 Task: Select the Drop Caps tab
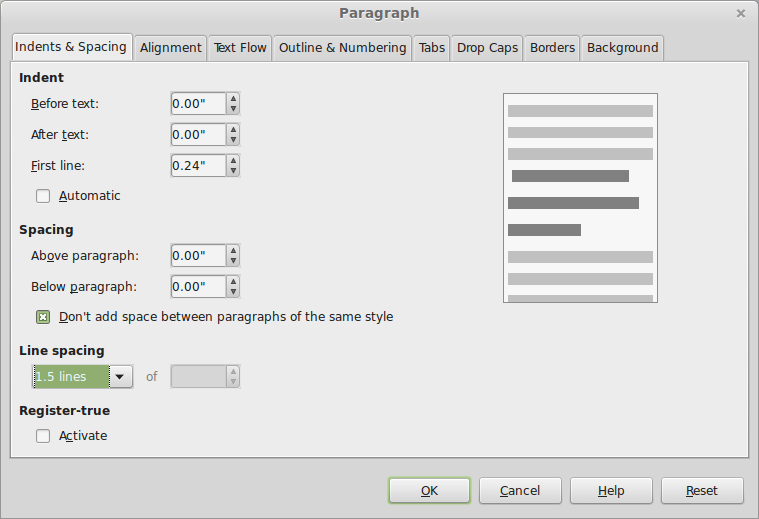pyautogui.click(x=487, y=47)
